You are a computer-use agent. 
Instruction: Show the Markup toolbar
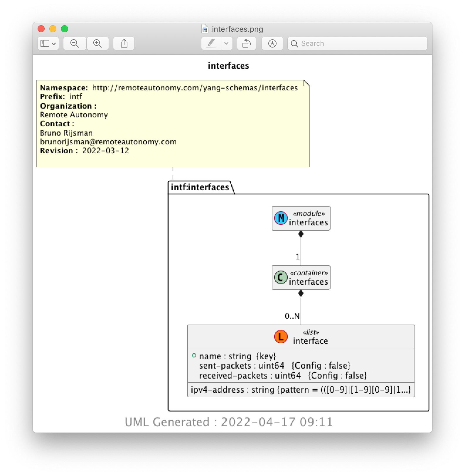tap(272, 43)
